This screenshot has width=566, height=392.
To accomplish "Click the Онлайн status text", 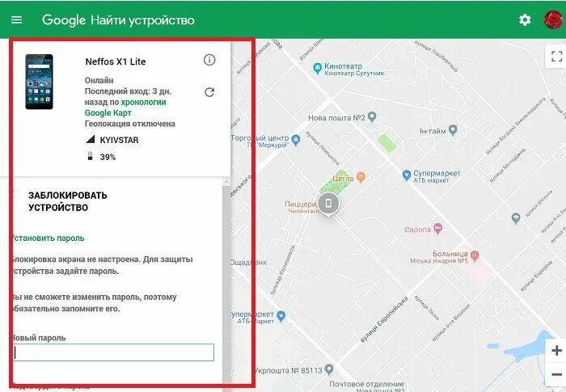I will (99, 80).
